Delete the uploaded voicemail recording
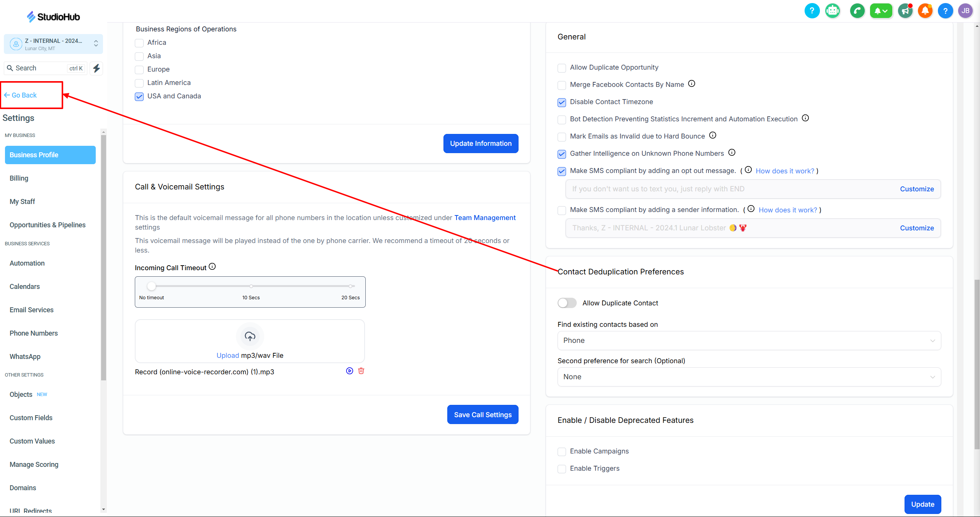Viewport: 980px width, 517px height. (x=361, y=371)
